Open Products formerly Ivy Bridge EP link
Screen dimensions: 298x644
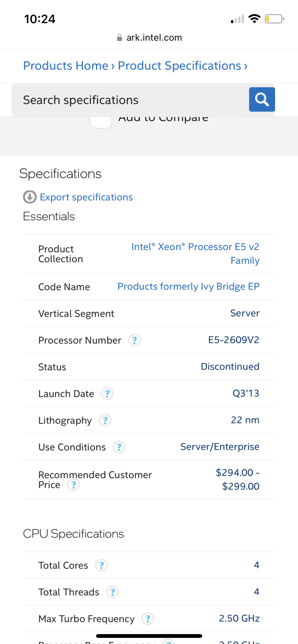(188, 286)
